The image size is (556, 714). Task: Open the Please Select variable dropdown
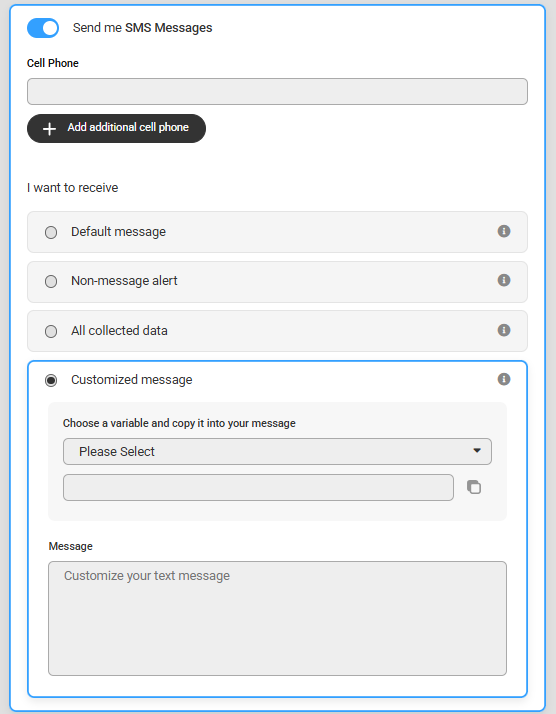click(277, 451)
